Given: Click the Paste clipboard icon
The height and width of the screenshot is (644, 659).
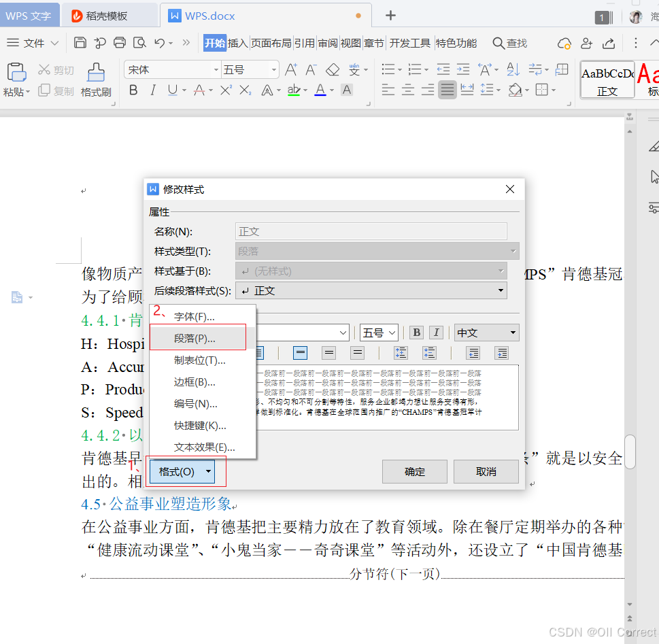Looking at the screenshot, I should pos(16,72).
